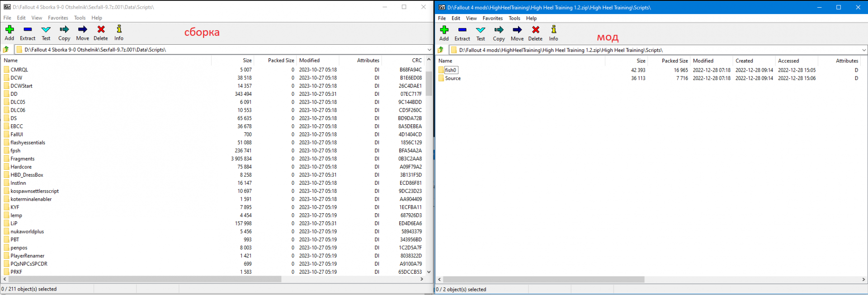This screenshot has width=868, height=295.
Task: Sort left list by Size column header
Action: tap(247, 61)
